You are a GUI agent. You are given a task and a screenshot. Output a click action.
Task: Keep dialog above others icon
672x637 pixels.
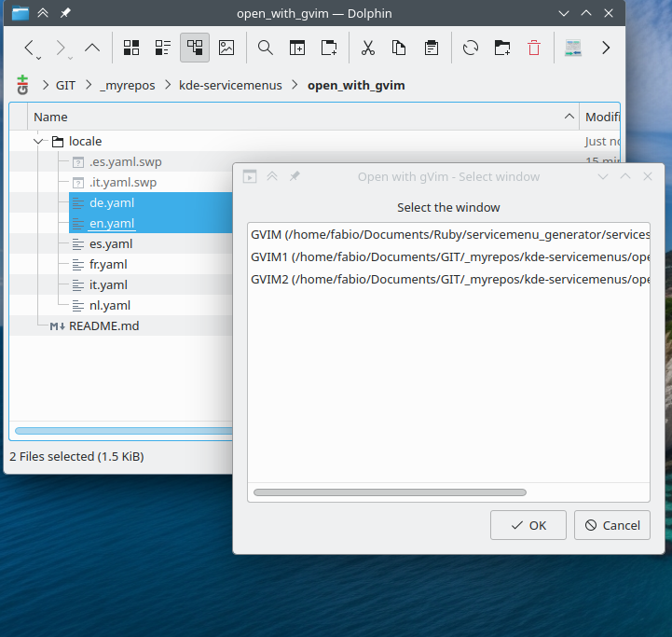272,176
